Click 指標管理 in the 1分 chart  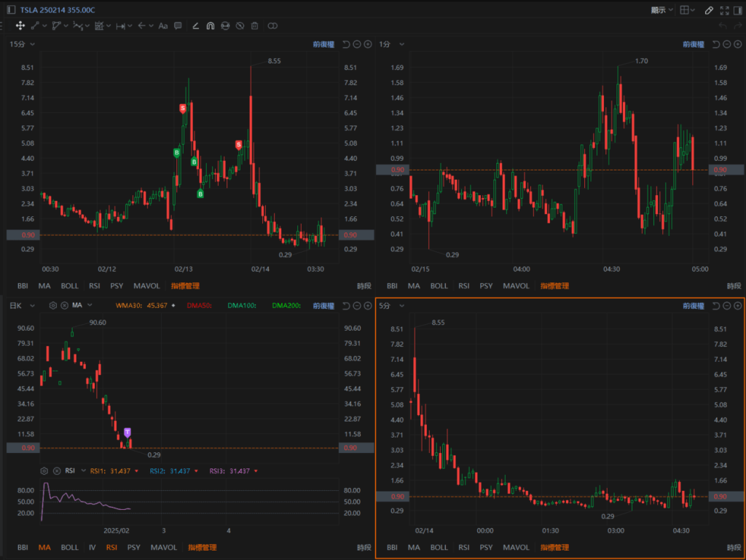[x=554, y=286]
